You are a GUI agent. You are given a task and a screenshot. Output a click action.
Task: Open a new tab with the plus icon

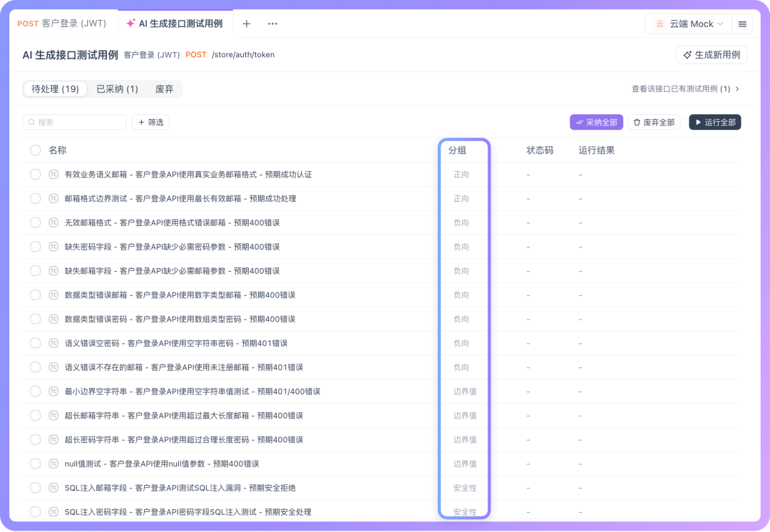(246, 24)
